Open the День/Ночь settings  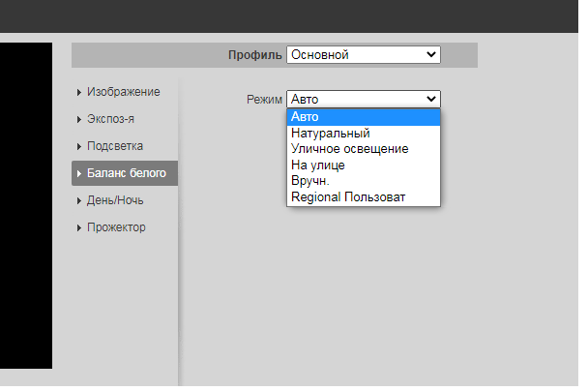(116, 200)
